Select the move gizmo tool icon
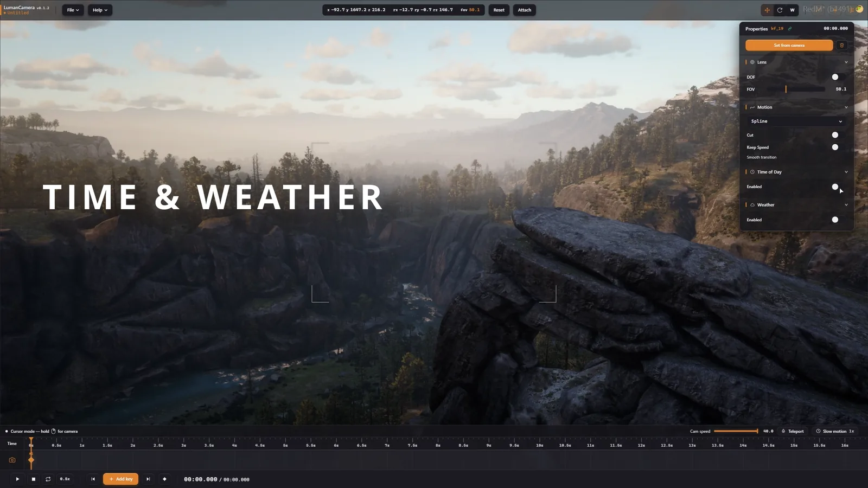 767,10
